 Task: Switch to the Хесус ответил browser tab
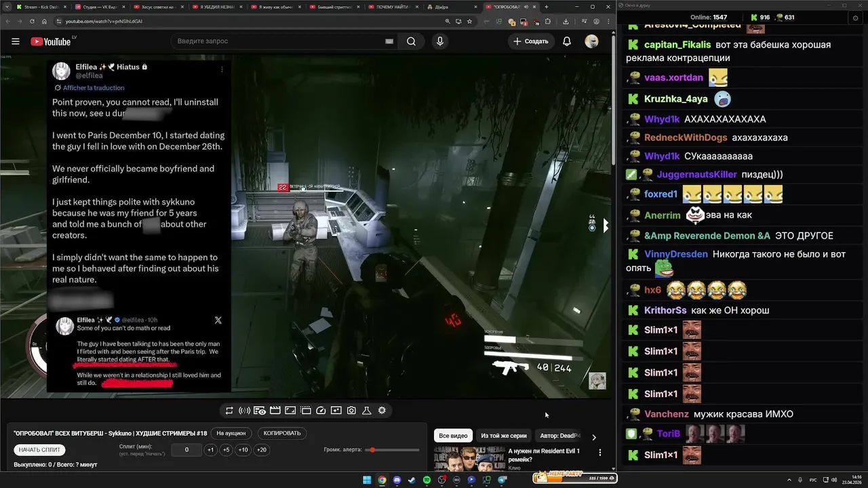(x=159, y=7)
